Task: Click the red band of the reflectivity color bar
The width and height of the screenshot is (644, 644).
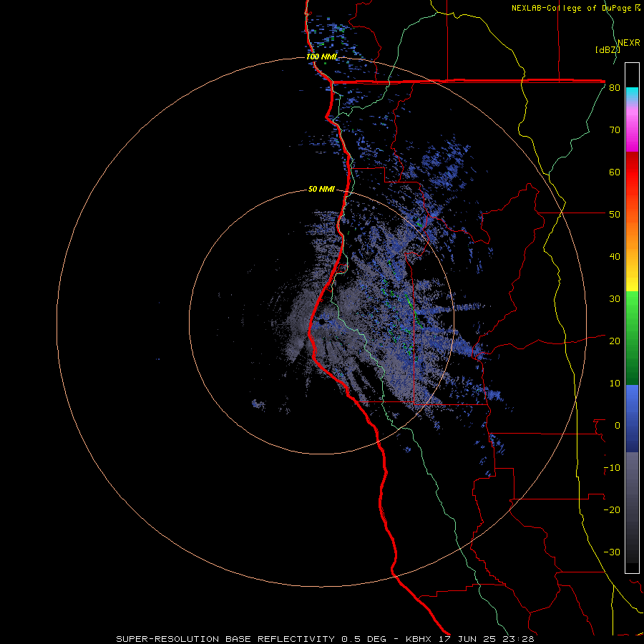Action: [x=632, y=172]
